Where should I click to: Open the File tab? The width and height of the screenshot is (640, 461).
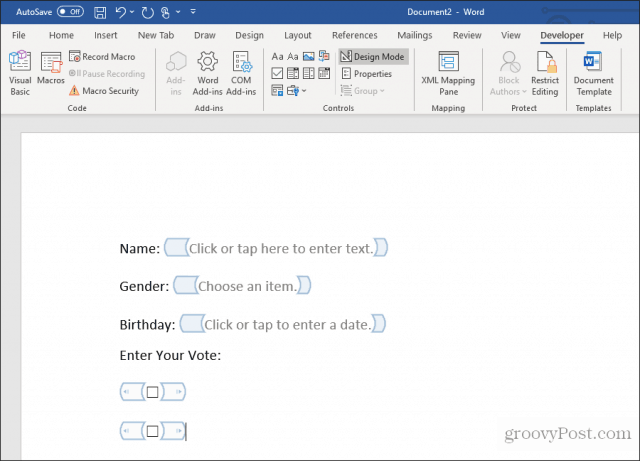point(18,35)
